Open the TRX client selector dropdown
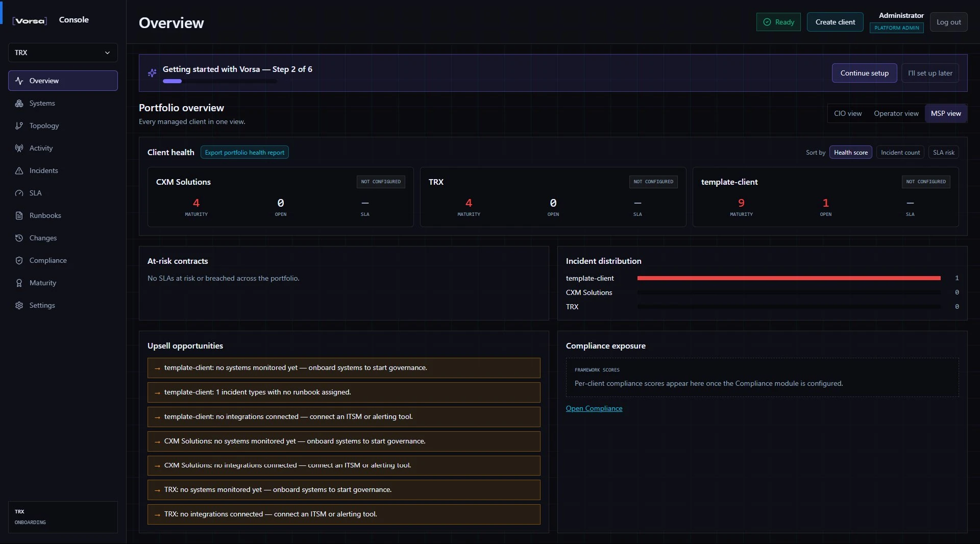Screen dimensions: 980x544 [63, 53]
